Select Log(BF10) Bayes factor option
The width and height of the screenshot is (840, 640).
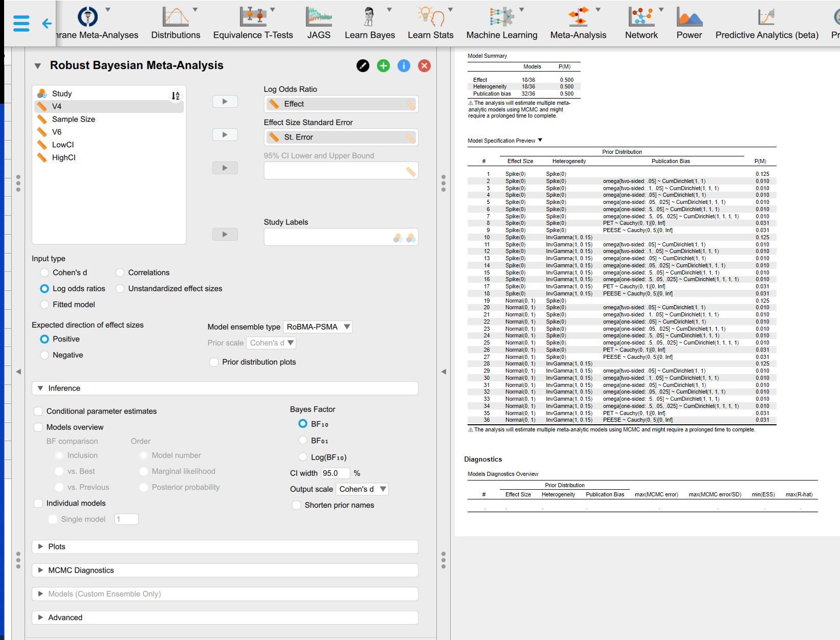point(303,457)
